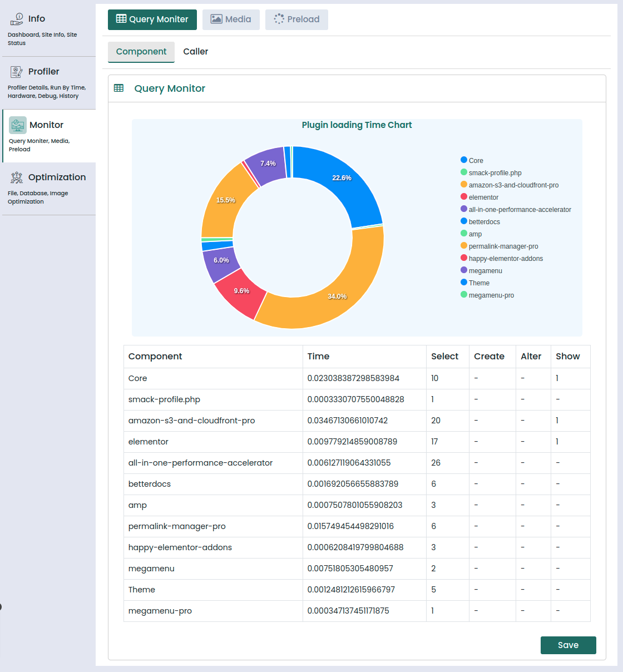This screenshot has height=672, width=623.
Task: Click the Query Moniter tab grid icon
Action: (121, 19)
